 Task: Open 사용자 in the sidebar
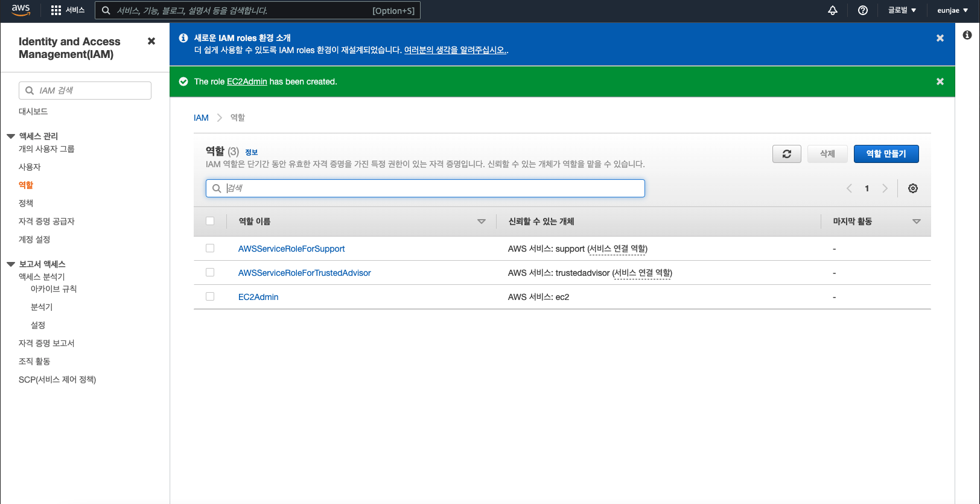coord(30,167)
